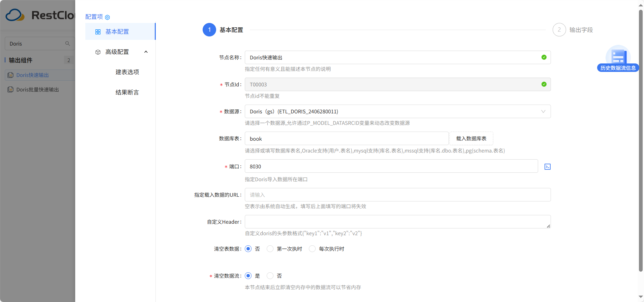Click the green check icon in 节点名称 field
Screen dimensions: 644x302
coord(544,57)
